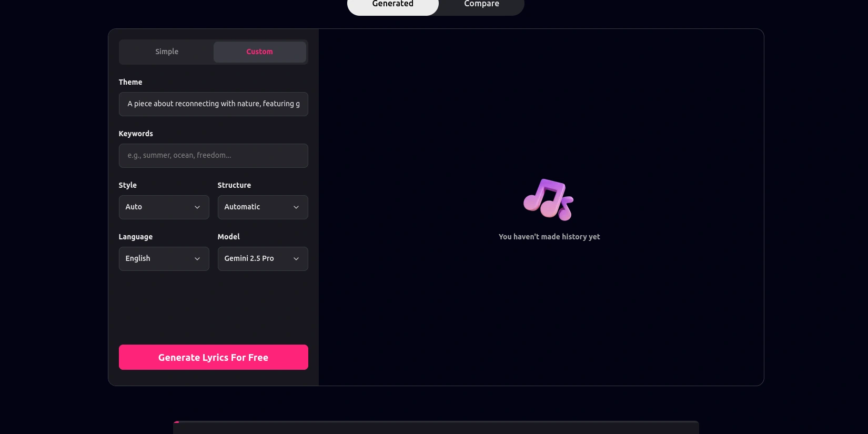Switch to Simple mode

click(167, 52)
